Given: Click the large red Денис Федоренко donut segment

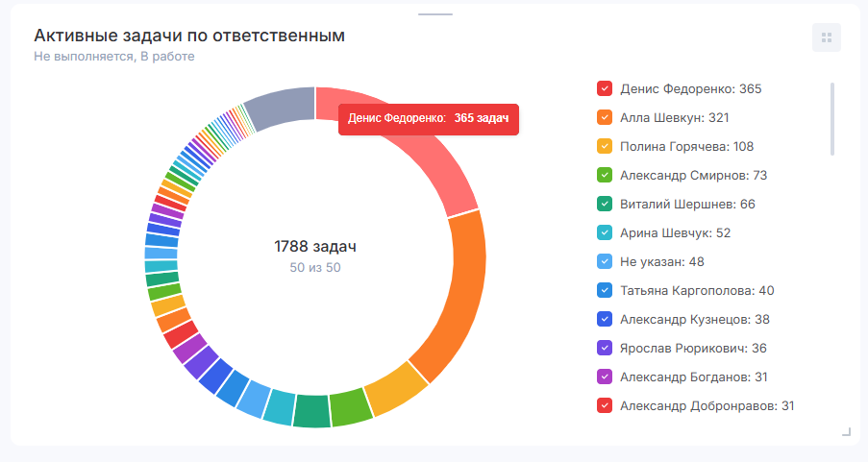Looking at the screenshot, I should click(442, 163).
